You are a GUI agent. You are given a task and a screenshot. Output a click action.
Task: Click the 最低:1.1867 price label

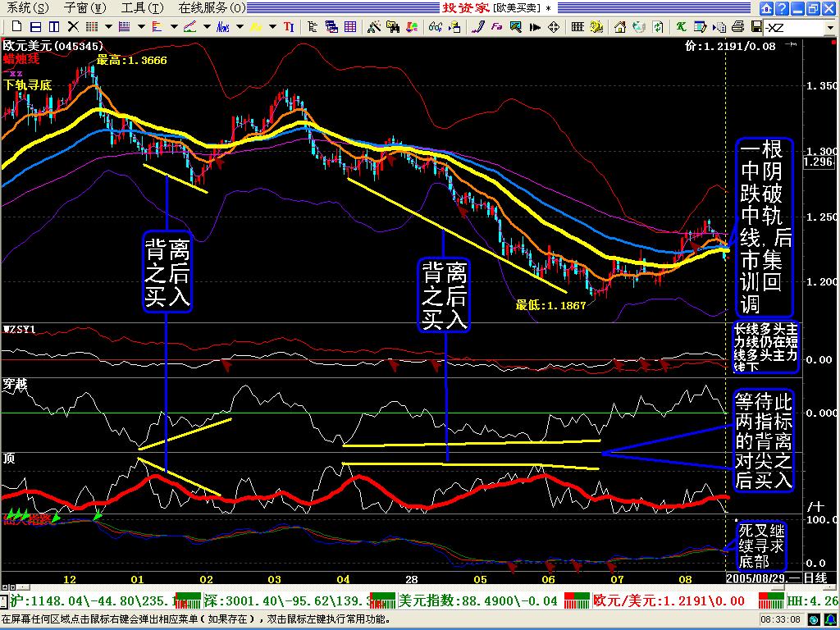tap(550, 305)
